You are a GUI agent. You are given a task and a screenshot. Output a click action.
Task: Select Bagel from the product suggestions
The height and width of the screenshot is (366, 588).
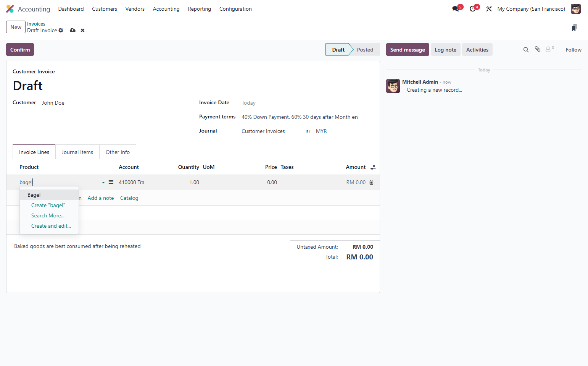49,195
